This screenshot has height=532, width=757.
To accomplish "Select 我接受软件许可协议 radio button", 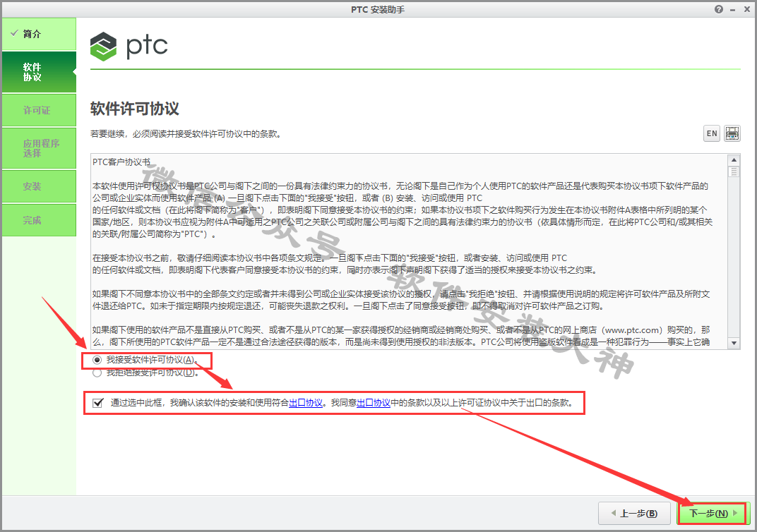I will click(97, 360).
